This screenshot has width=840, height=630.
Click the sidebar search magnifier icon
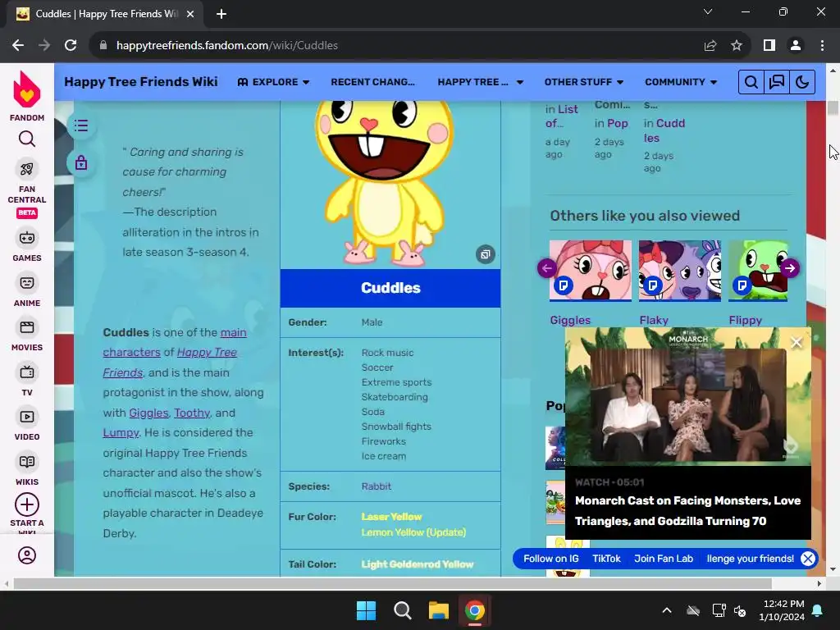[27, 139]
